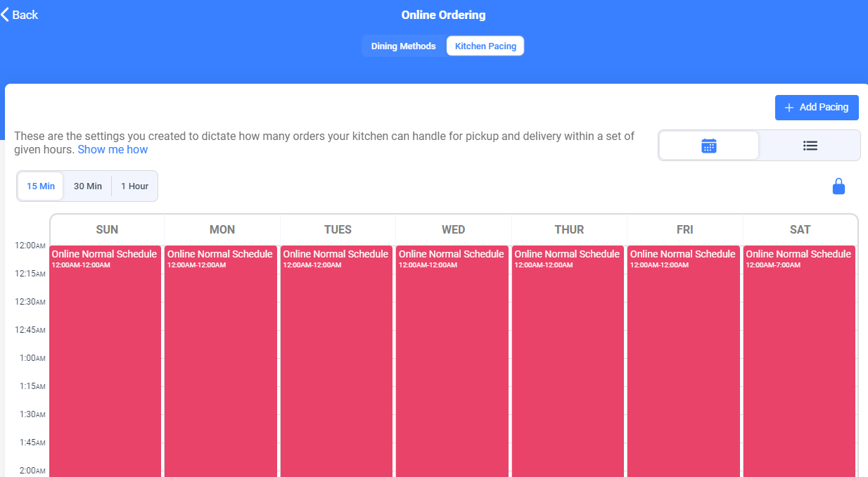Select the 15 Min interval option
This screenshot has width=868, height=477.
41,186
